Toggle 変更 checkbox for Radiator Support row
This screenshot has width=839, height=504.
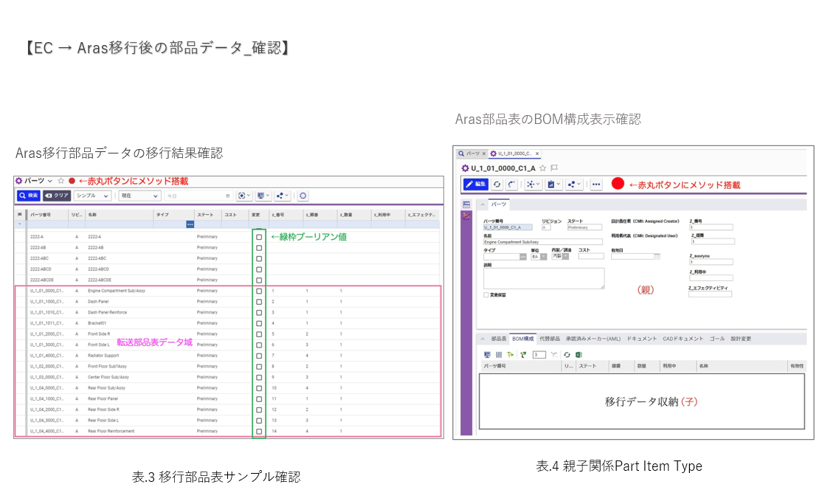(x=259, y=356)
